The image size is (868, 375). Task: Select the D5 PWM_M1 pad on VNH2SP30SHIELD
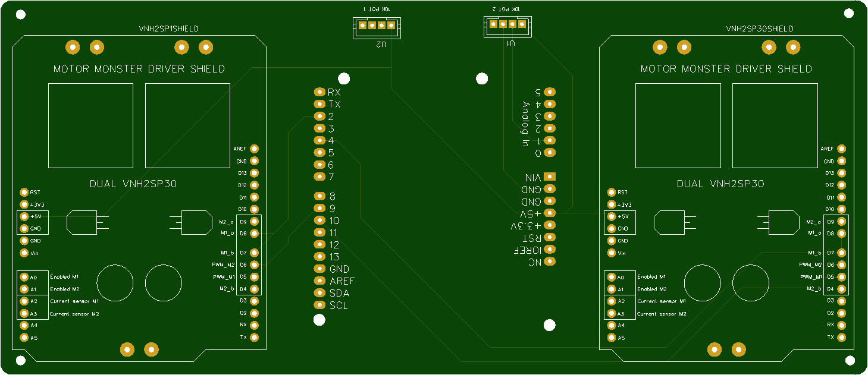(x=842, y=277)
